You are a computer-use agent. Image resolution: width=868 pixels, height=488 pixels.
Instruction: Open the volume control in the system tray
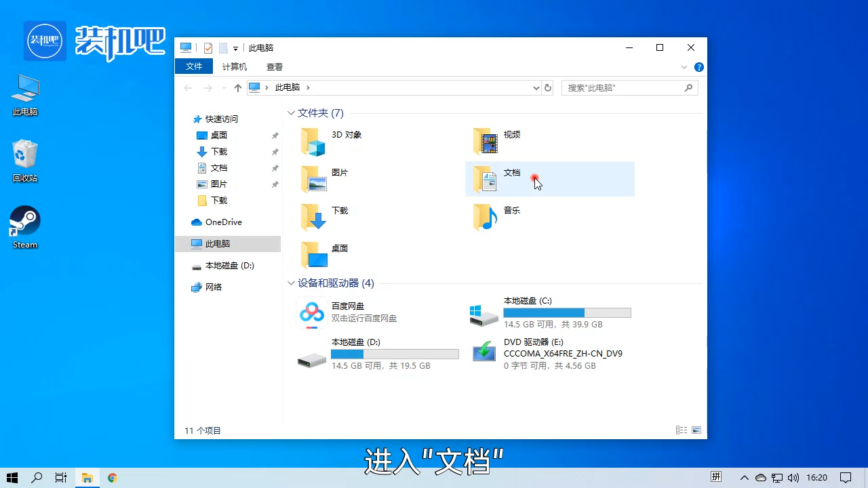(x=793, y=476)
